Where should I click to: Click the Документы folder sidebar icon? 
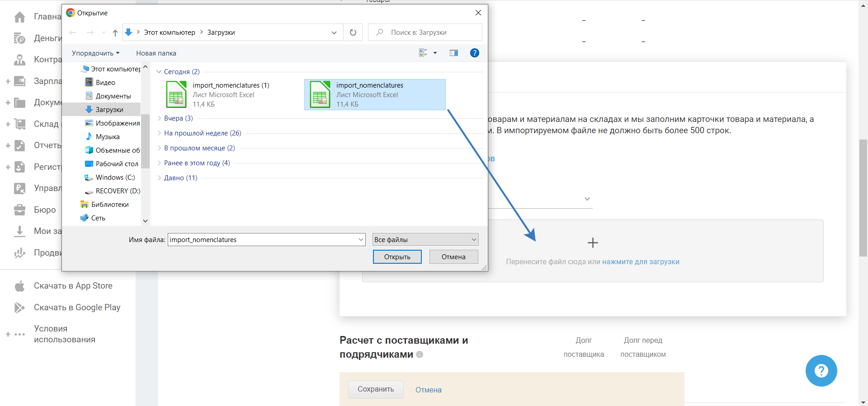click(19, 103)
